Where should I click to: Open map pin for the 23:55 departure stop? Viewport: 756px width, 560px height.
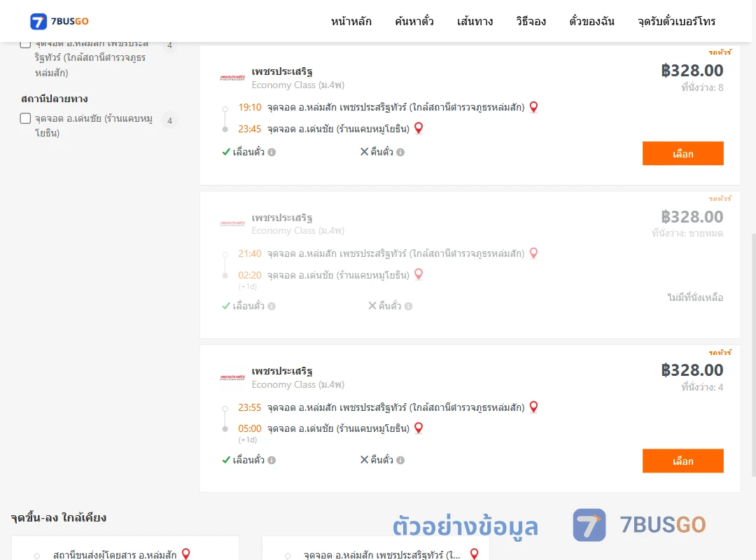pyautogui.click(x=533, y=407)
